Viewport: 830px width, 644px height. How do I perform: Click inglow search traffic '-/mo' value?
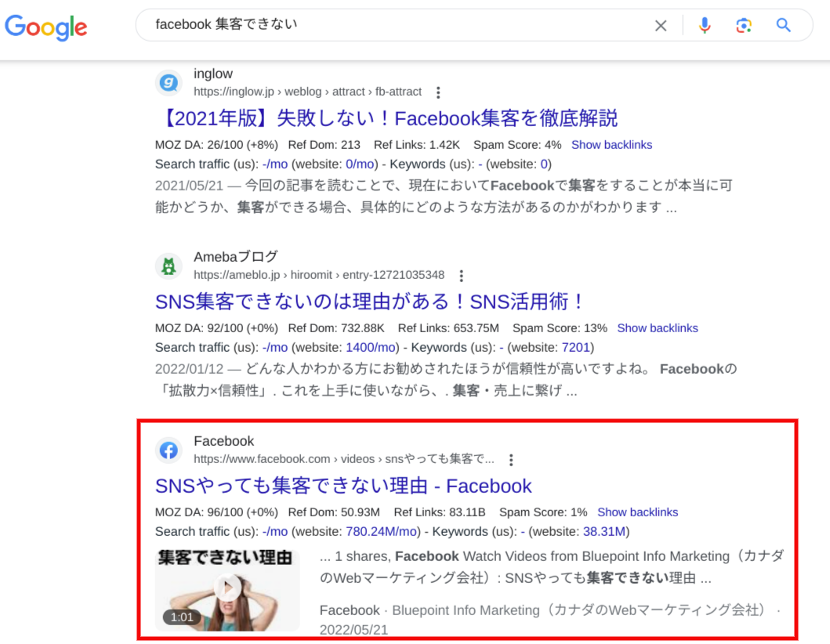pos(275,164)
